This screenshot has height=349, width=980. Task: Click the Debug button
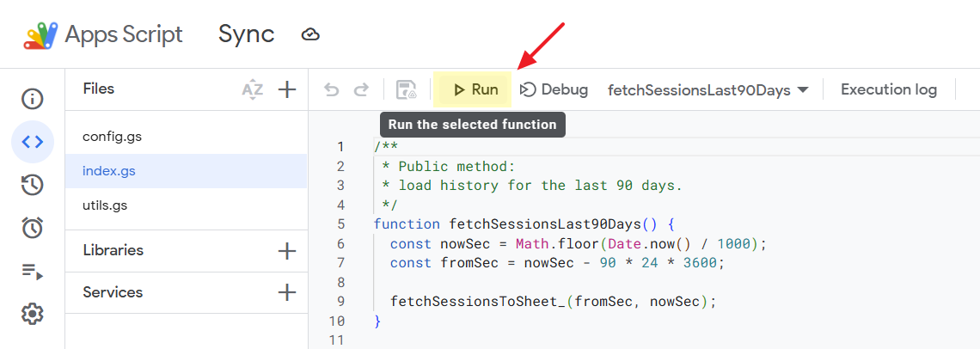tap(554, 89)
